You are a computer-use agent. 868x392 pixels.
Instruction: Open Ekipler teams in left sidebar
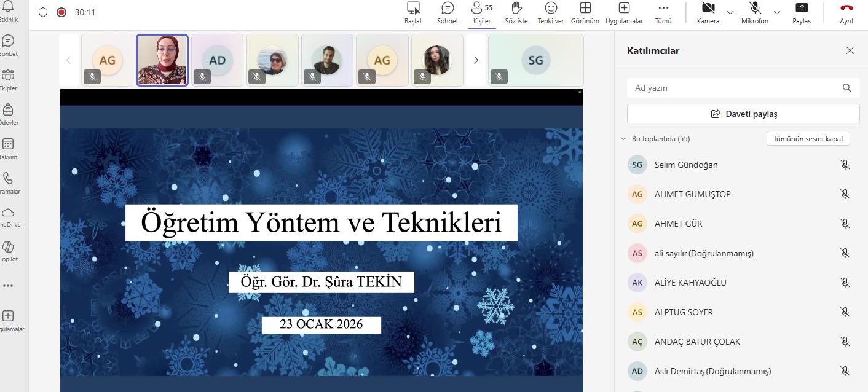tap(8, 76)
